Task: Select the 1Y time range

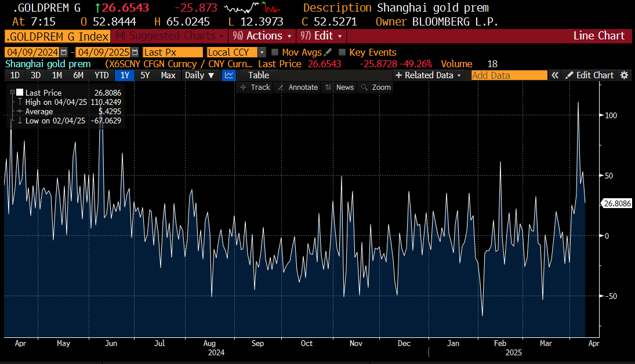Action: 125,75
